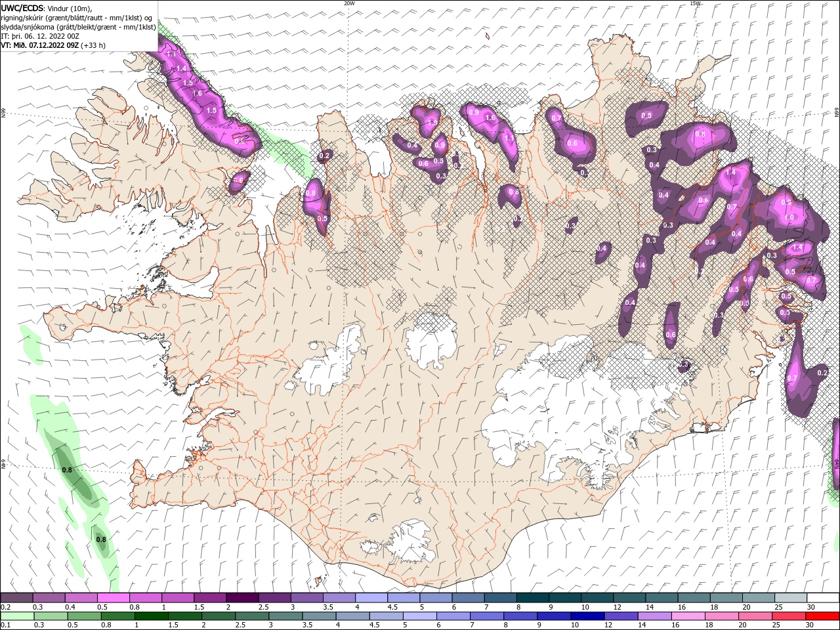Pick the lower legend swatch for 25
This screenshot has width=840, height=630.
click(x=788, y=616)
